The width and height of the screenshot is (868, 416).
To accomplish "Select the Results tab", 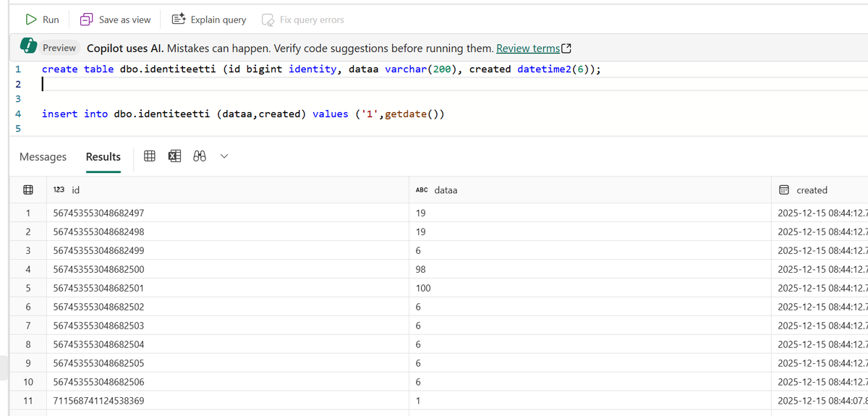I will click(103, 156).
